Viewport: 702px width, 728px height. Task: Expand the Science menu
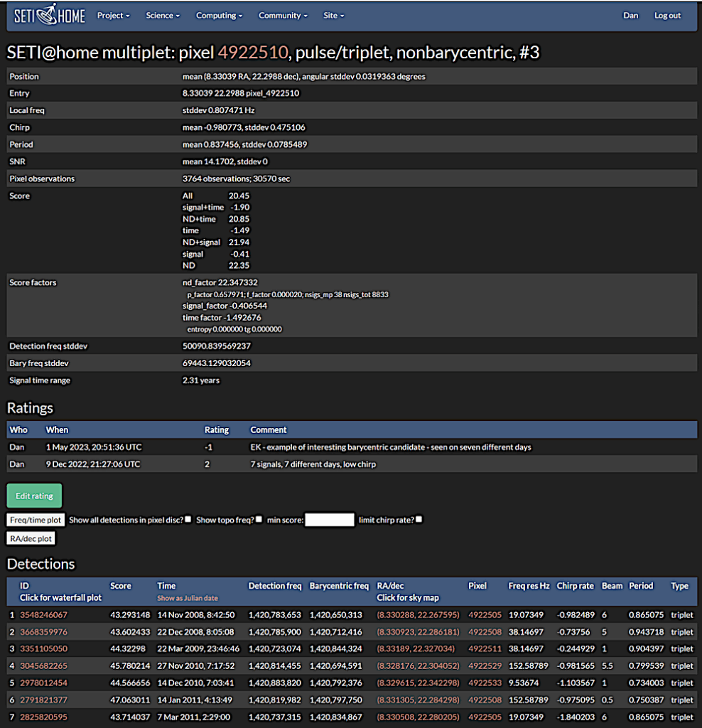[x=163, y=16]
